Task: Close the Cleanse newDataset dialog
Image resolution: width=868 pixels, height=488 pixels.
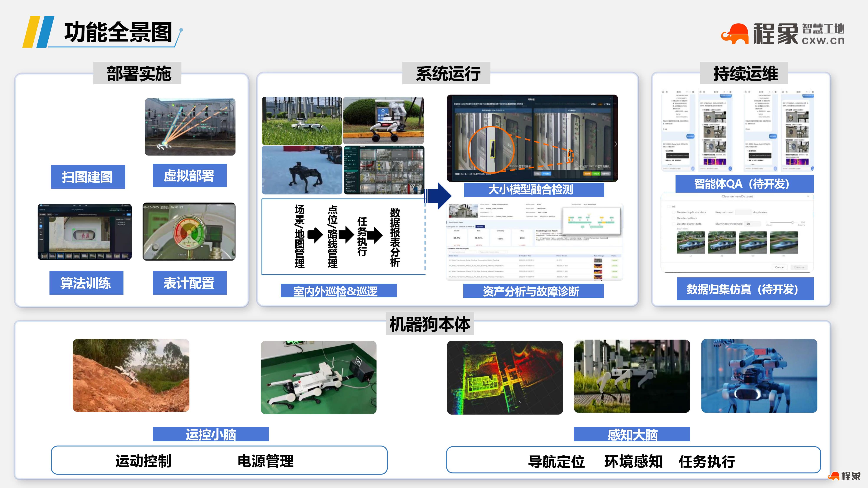Action: click(808, 196)
